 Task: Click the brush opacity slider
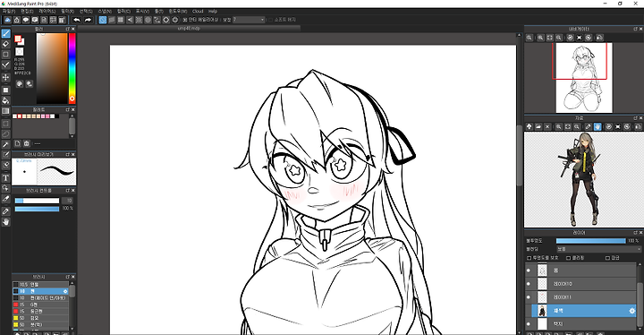click(x=37, y=209)
